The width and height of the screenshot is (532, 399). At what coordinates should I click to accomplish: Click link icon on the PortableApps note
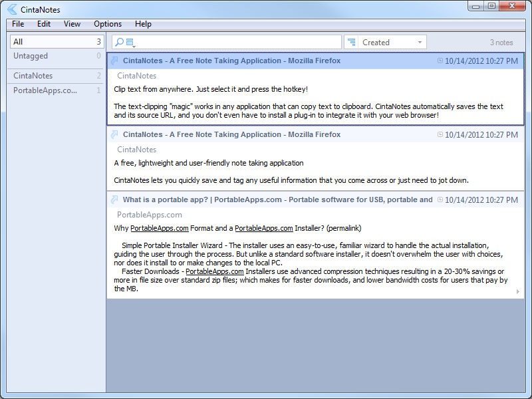tap(114, 200)
